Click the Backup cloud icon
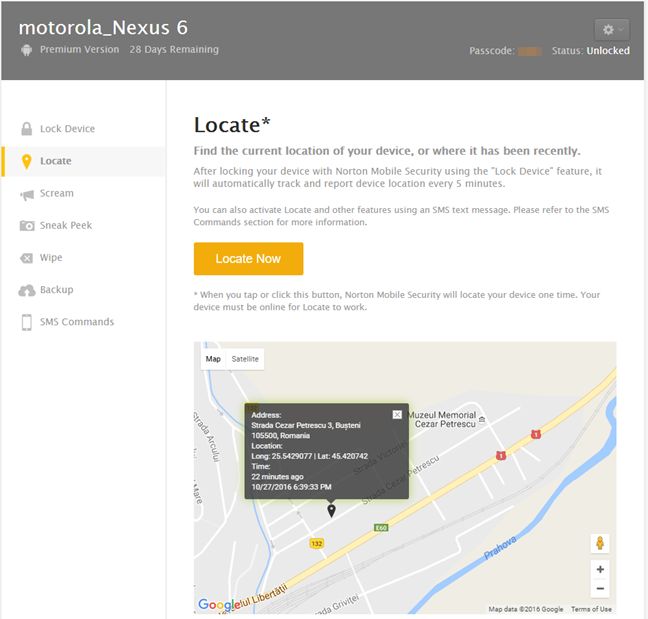Viewport: 648px width, 619px height. click(27, 290)
